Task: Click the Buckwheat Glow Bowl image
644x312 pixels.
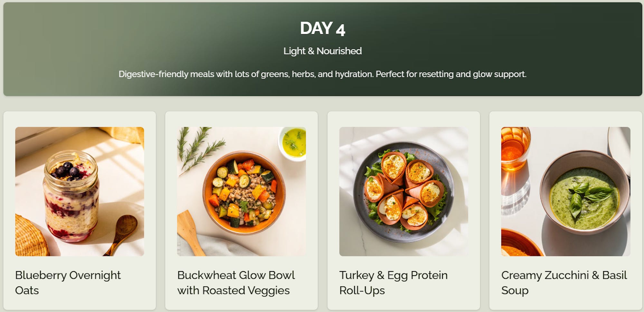Action: coord(241,191)
